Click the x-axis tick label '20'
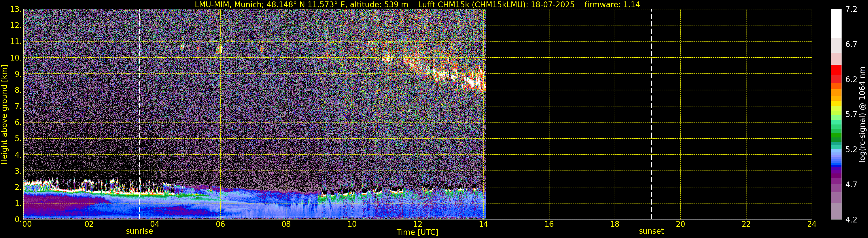This screenshot has width=868, height=238. 681,224
